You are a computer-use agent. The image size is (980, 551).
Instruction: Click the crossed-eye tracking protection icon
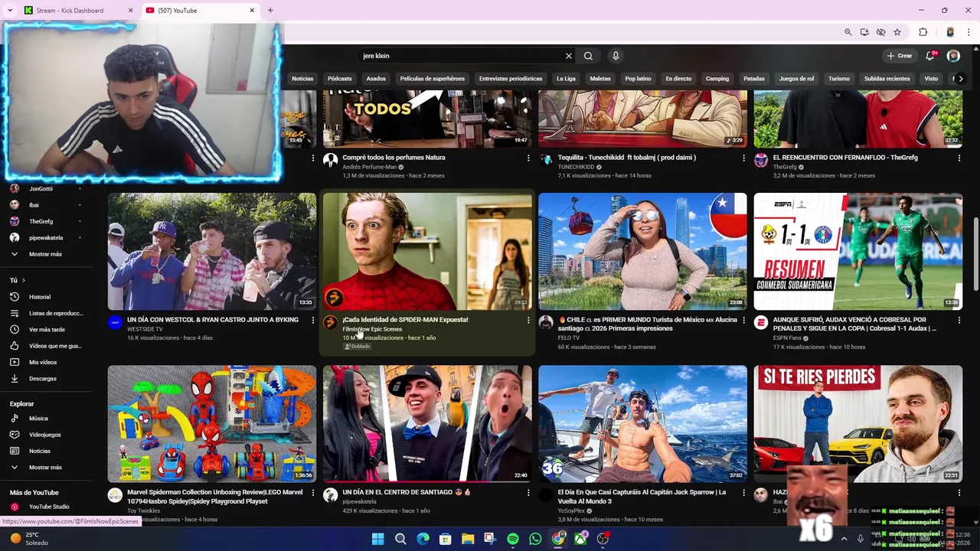click(x=880, y=32)
